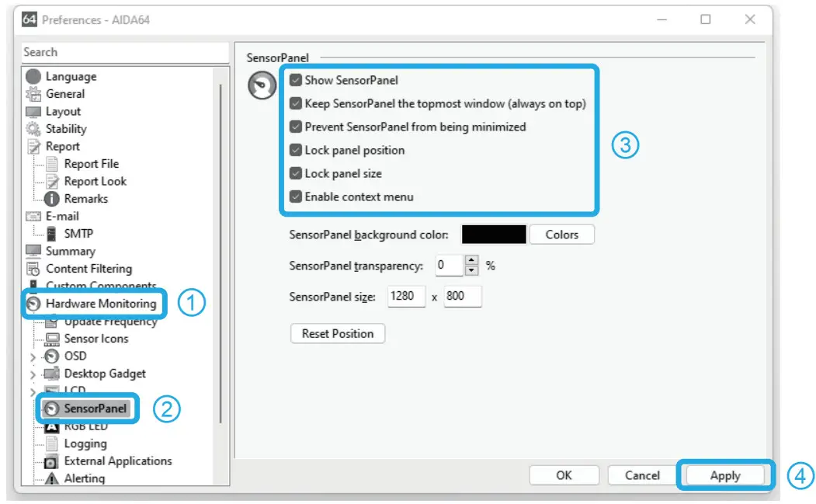Select the Stability tree entry
Screen dimensions: 816x504
66,129
